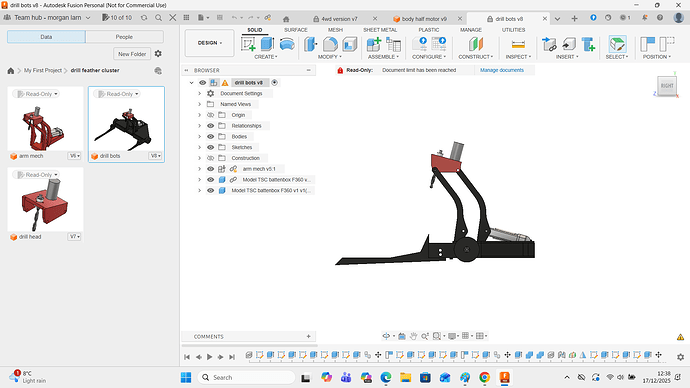Switch to the People tab

tap(125, 37)
